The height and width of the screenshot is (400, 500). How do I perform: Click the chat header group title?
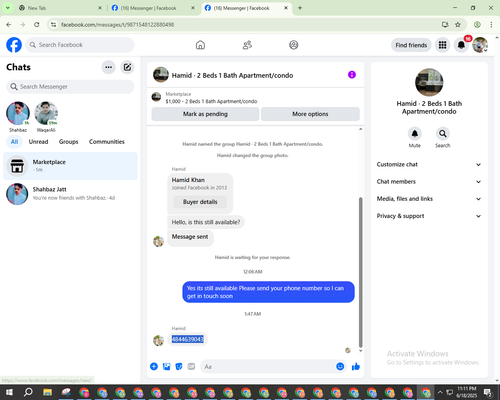click(x=232, y=75)
